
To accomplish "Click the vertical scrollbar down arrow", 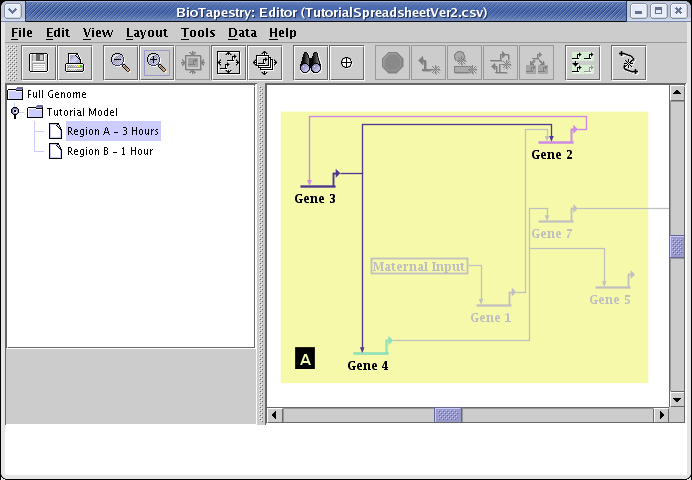I will coord(677,397).
